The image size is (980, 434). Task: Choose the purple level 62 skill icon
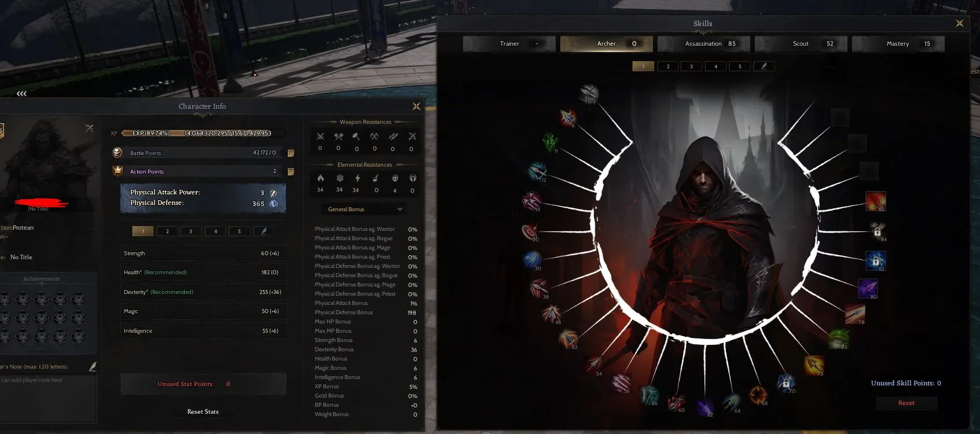click(704, 407)
